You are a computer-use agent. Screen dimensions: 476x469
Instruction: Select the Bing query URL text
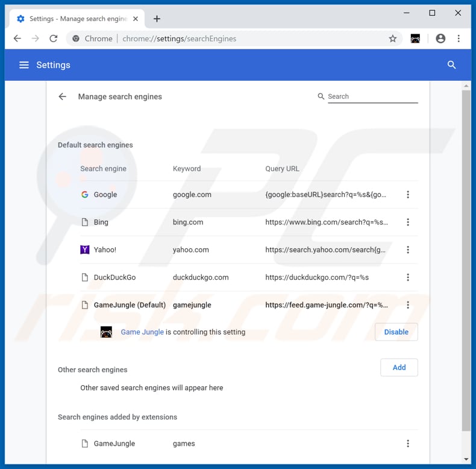click(327, 222)
